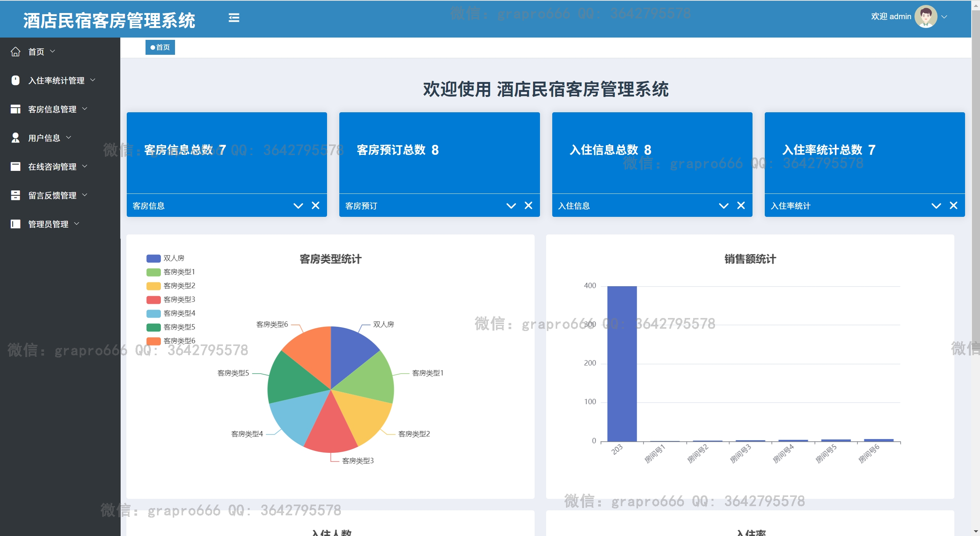Expand the 客房信息管理 menu item
The height and width of the screenshot is (536, 980).
(x=52, y=109)
